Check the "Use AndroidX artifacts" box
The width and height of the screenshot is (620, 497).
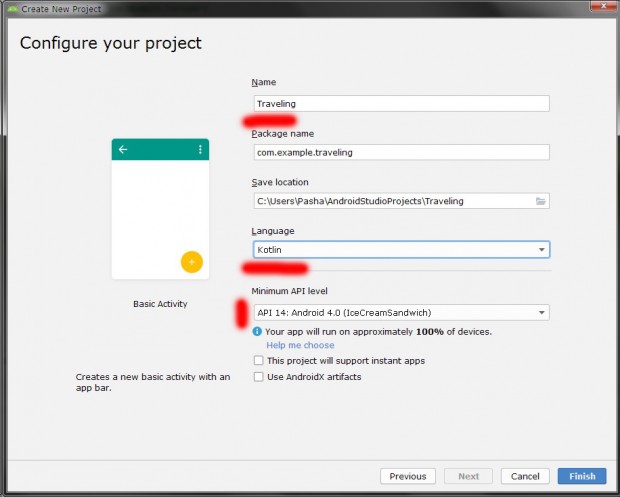coord(259,377)
